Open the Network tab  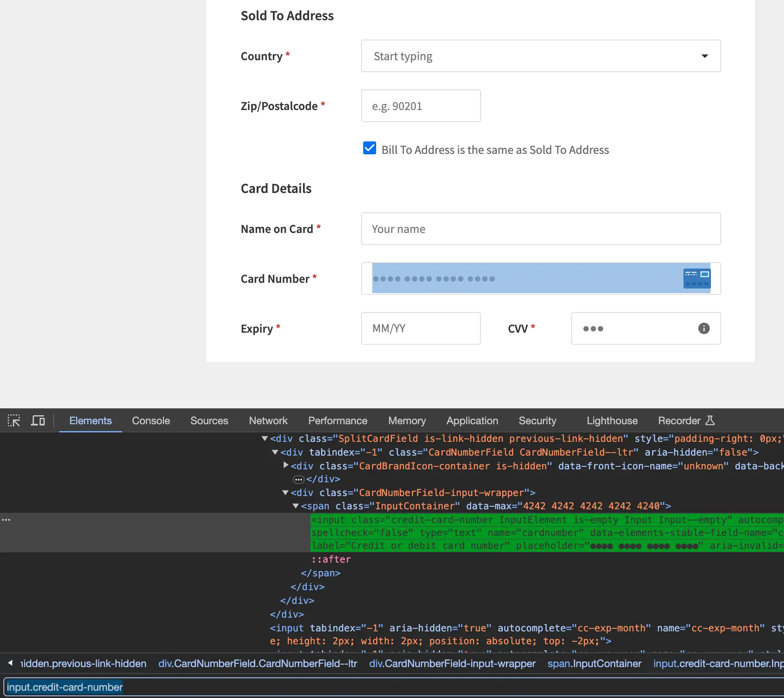coord(268,420)
